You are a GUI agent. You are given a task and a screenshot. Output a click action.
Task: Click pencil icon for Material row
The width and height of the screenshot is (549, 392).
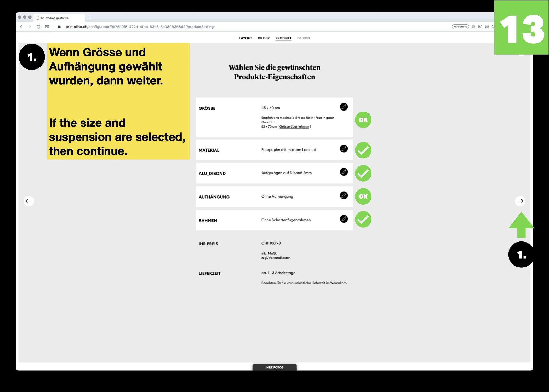pyautogui.click(x=344, y=148)
